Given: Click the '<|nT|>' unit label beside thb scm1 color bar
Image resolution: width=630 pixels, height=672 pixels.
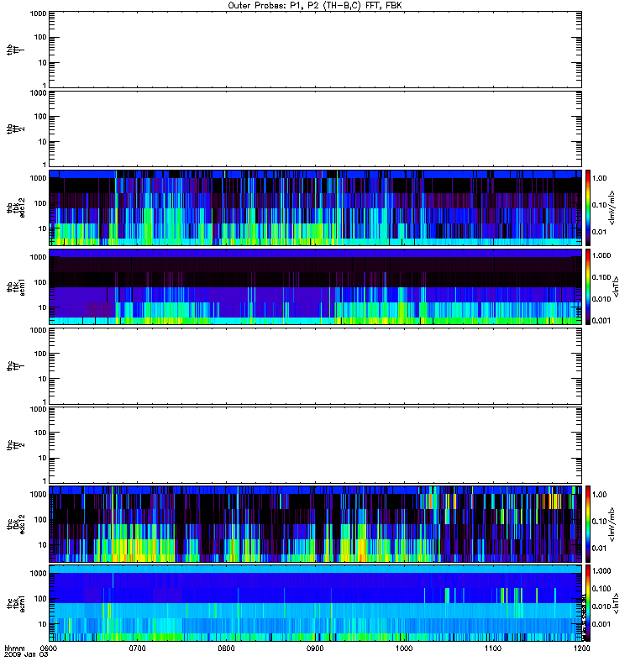Looking at the screenshot, I should 617,286.
